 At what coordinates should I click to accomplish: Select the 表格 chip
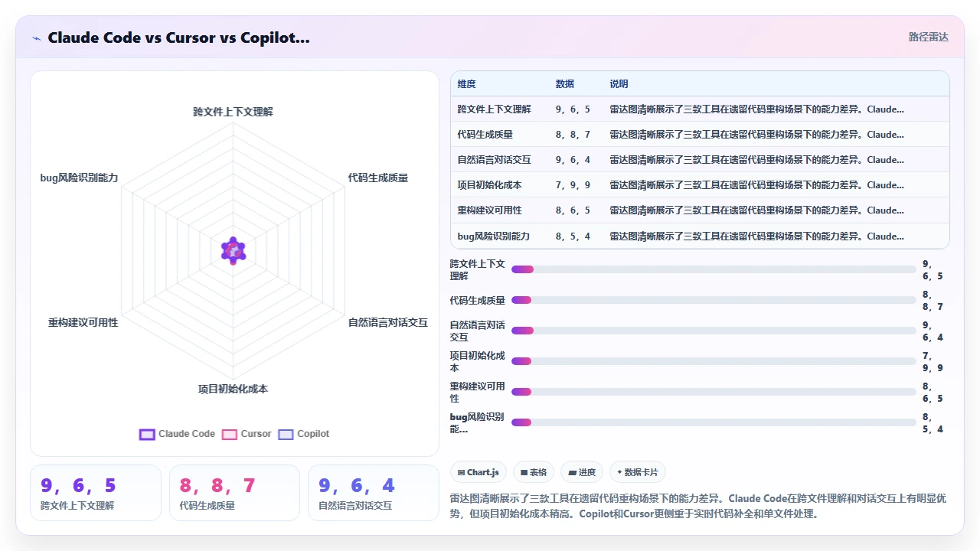pyautogui.click(x=534, y=472)
